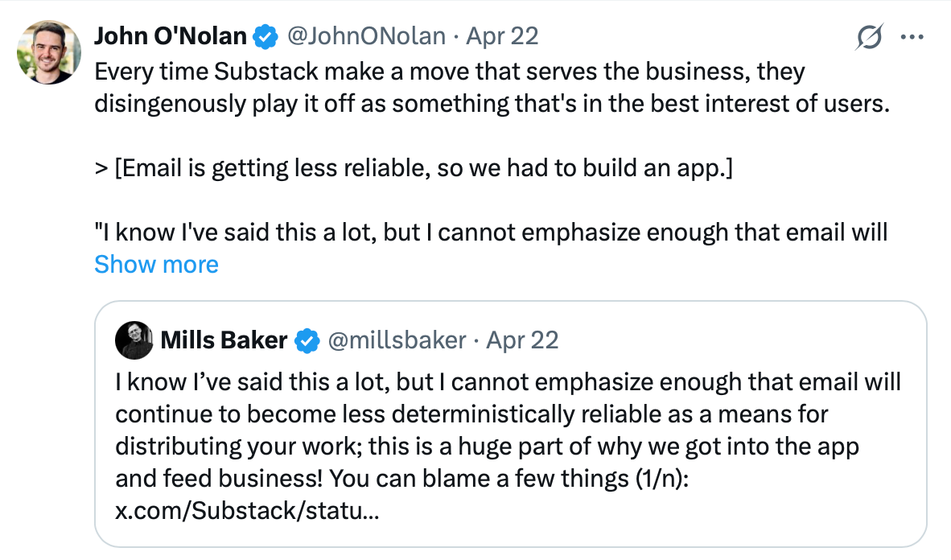Image resolution: width=951 pixels, height=560 pixels.
Task: Click the Apr 22 timestamp on the main tweet
Action: pyautogui.click(x=501, y=35)
